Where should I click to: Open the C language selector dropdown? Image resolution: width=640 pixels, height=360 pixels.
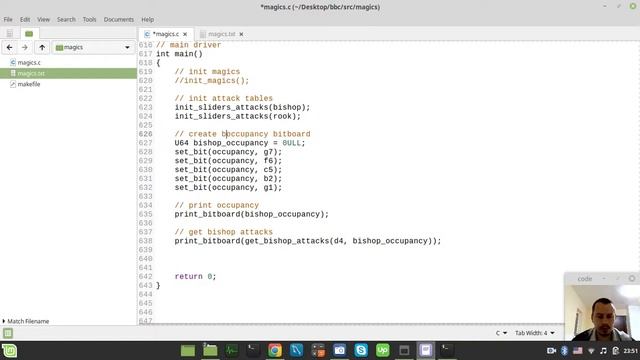(501, 333)
